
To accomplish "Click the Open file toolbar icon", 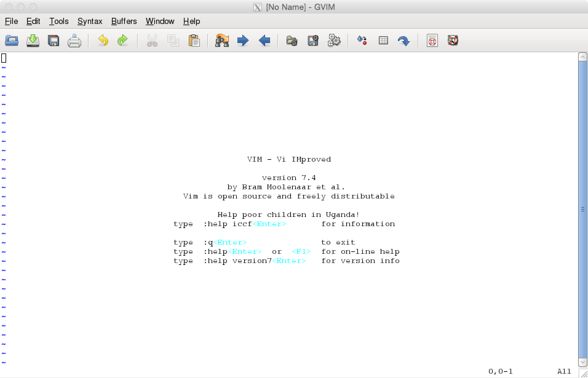I will [12, 41].
